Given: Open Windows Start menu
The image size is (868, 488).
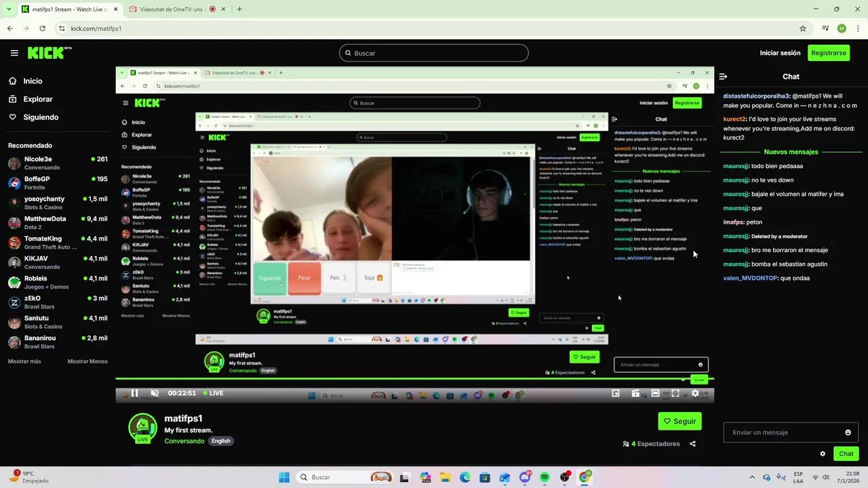Looking at the screenshot, I should tap(283, 477).
